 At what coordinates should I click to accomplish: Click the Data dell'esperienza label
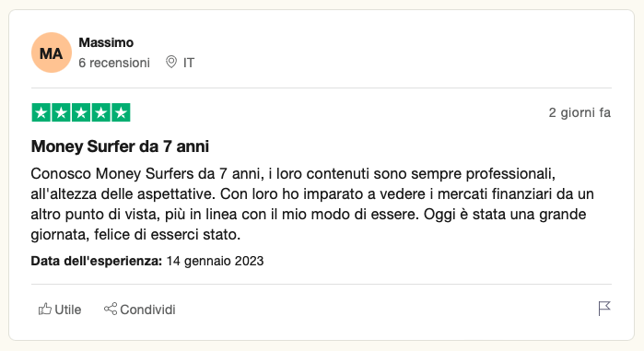97,261
